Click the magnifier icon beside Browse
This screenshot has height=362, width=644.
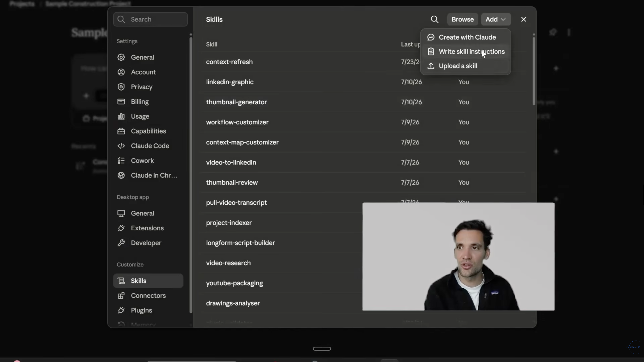coord(435,19)
